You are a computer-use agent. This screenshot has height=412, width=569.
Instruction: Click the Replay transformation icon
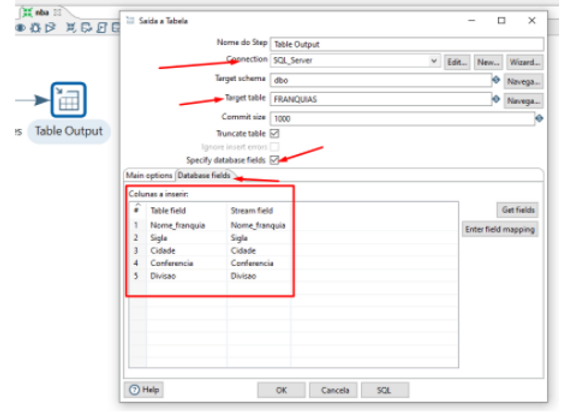50,28
